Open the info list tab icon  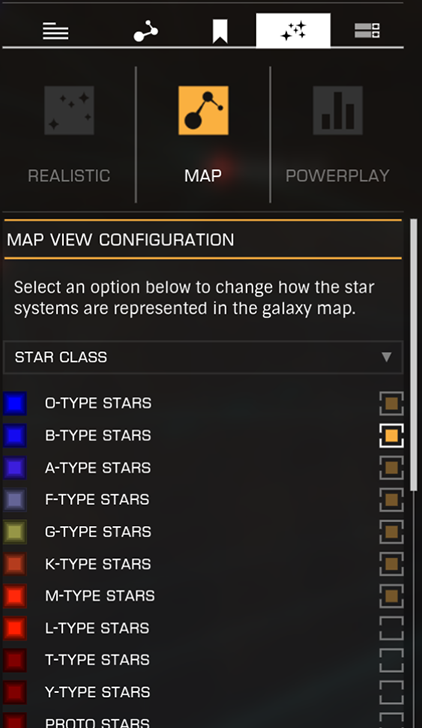56,32
